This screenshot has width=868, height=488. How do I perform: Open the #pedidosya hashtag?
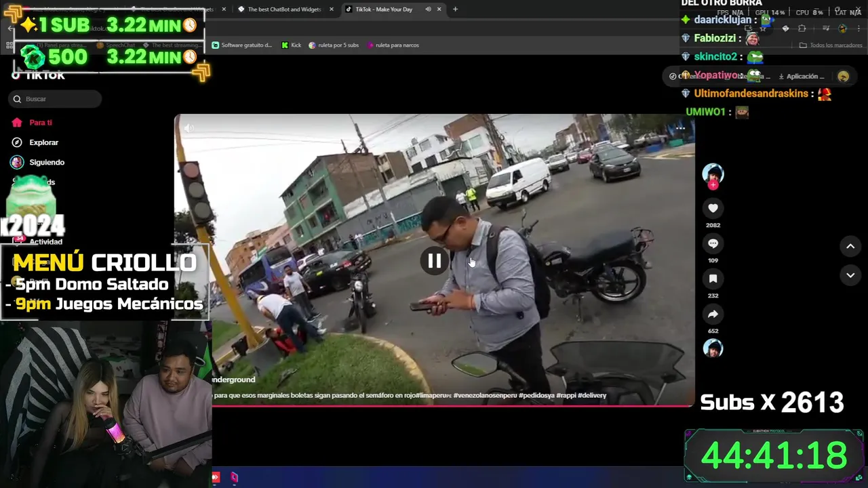point(536,395)
